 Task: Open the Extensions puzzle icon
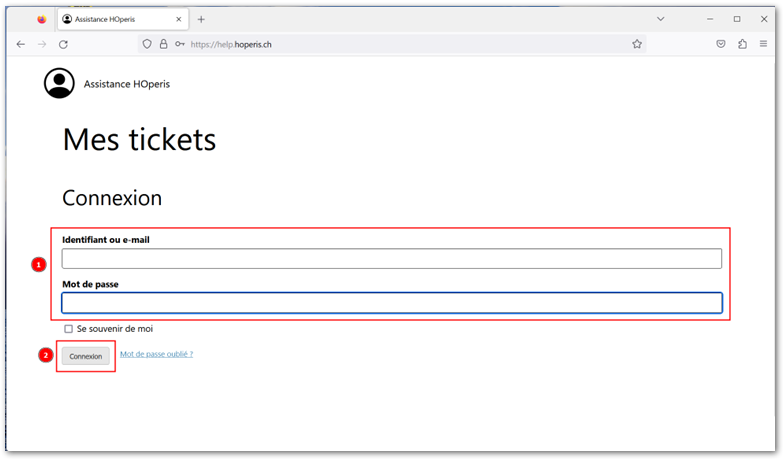coord(742,44)
